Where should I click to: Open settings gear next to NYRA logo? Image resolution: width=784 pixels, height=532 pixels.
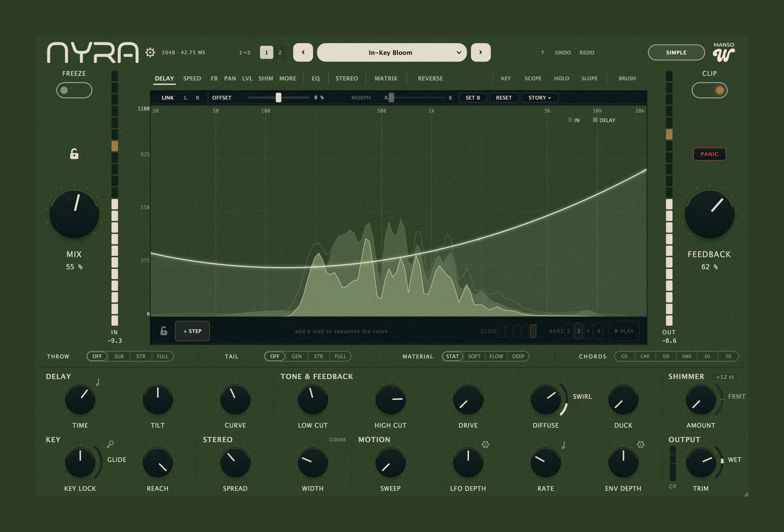150,52
